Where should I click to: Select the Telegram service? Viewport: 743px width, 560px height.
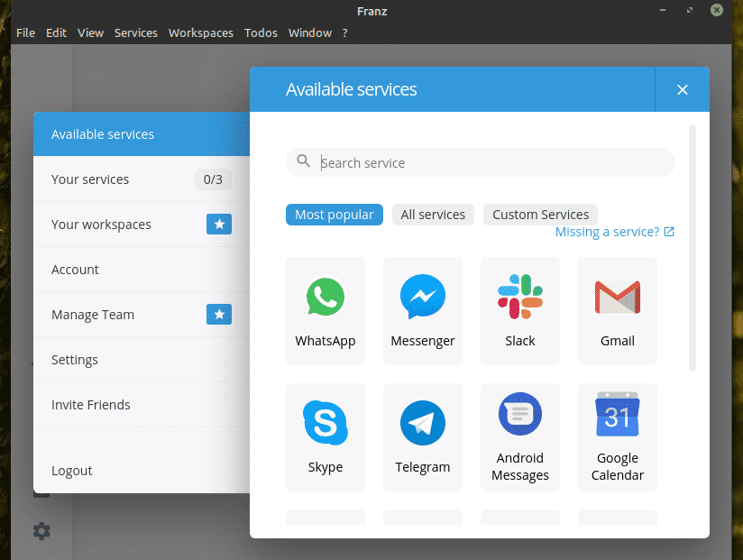(422, 436)
